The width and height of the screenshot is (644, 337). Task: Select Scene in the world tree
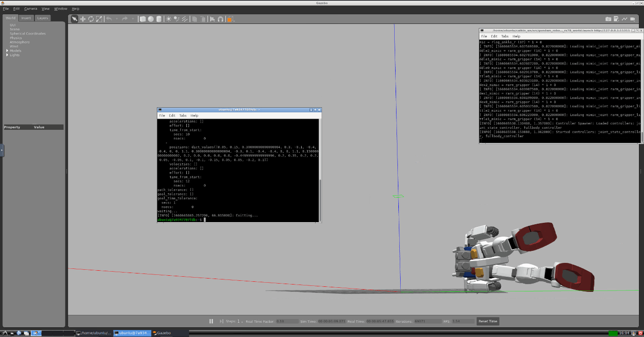tap(15, 29)
